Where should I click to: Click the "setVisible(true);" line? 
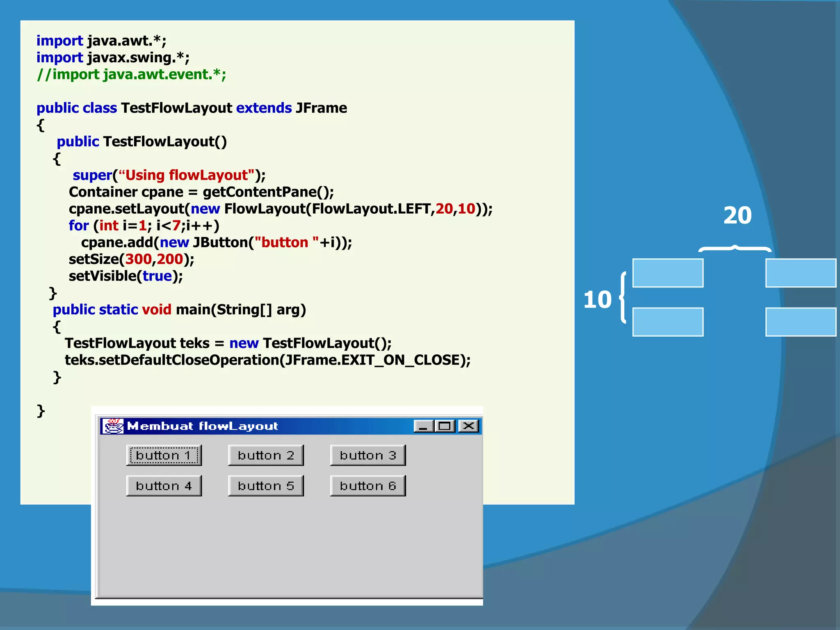[x=126, y=276]
